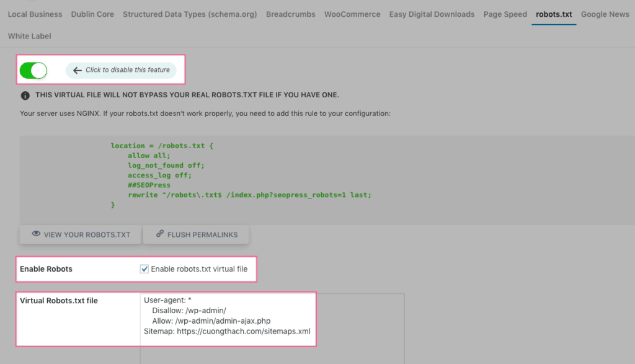
Task: Select the WooCommerce tab
Action: 352,14
